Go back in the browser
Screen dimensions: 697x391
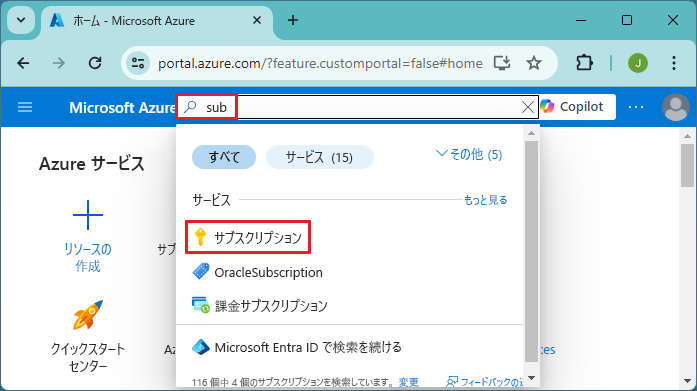tap(23, 64)
